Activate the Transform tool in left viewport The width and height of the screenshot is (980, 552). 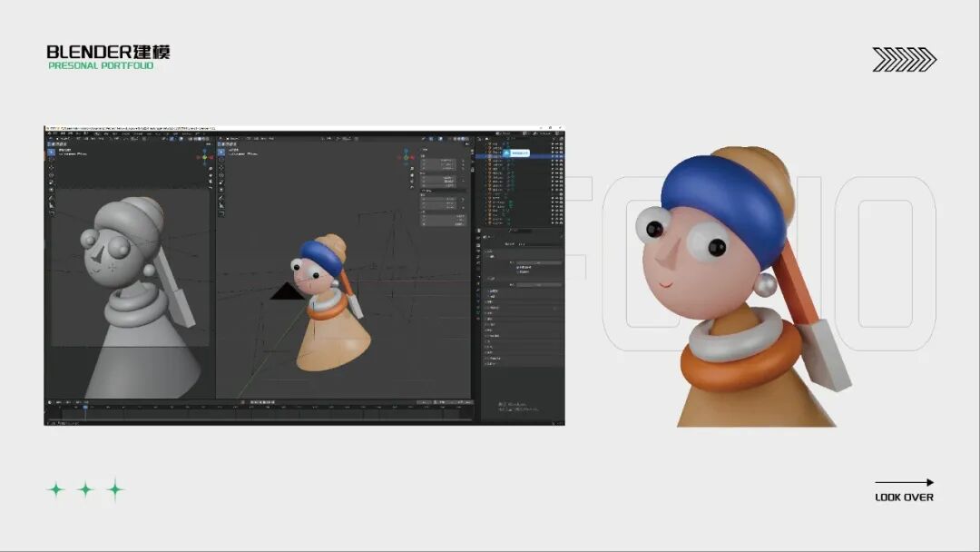(51, 190)
